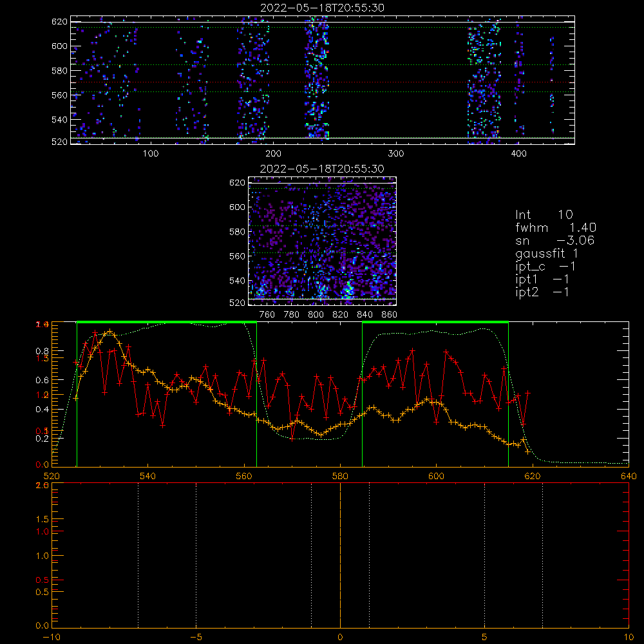Click x-axis label 760 on middle plot
Screen dimensions: 644x644
[x=267, y=315]
